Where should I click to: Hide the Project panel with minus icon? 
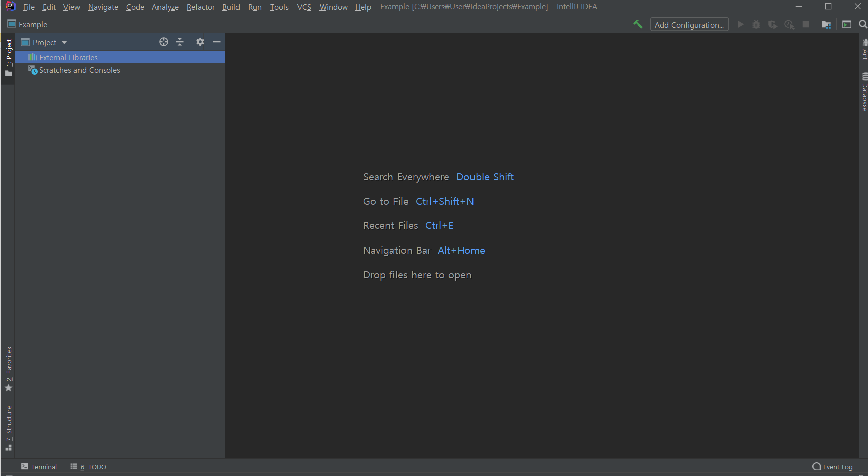tap(217, 42)
